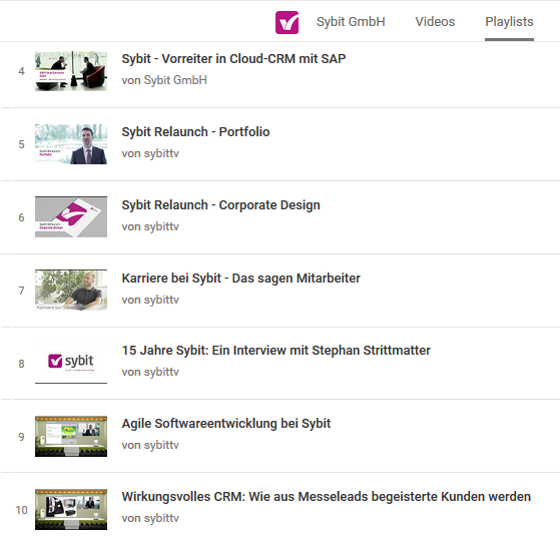Open video 'Sybit - Vorreiter in Cloud-CRM mit SAP'
This screenshot has width=560, height=543.
(234, 59)
